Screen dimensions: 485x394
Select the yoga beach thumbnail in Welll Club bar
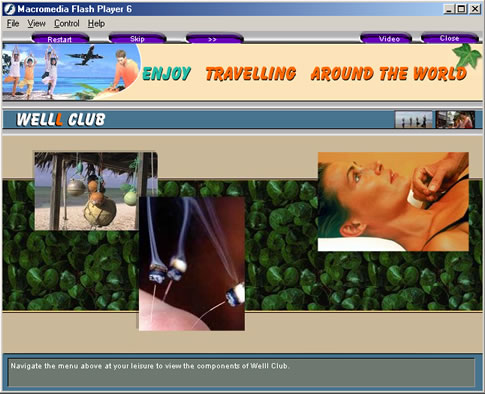[x=414, y=120]
